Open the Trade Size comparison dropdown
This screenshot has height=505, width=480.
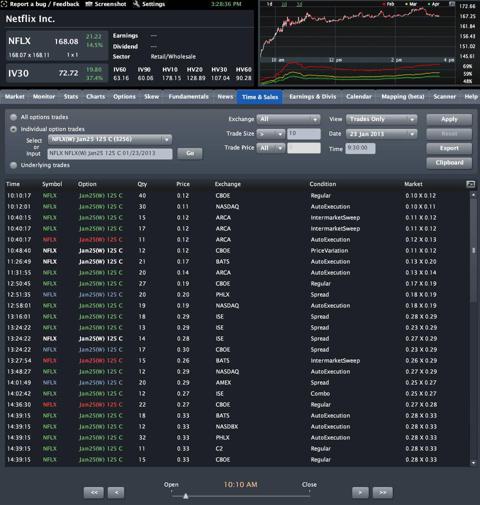click(271, 134)
